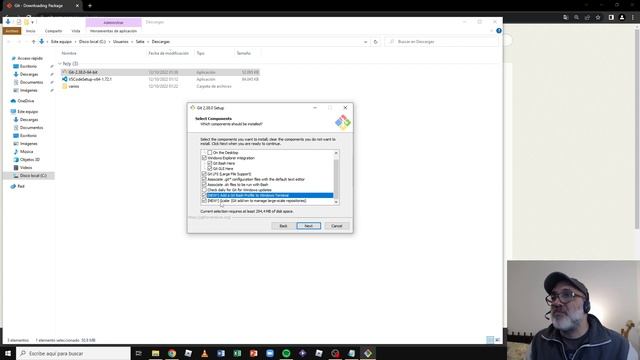Open Excel from the taskbar
This screenshot has width=640, height=360.
pos(237,353)
